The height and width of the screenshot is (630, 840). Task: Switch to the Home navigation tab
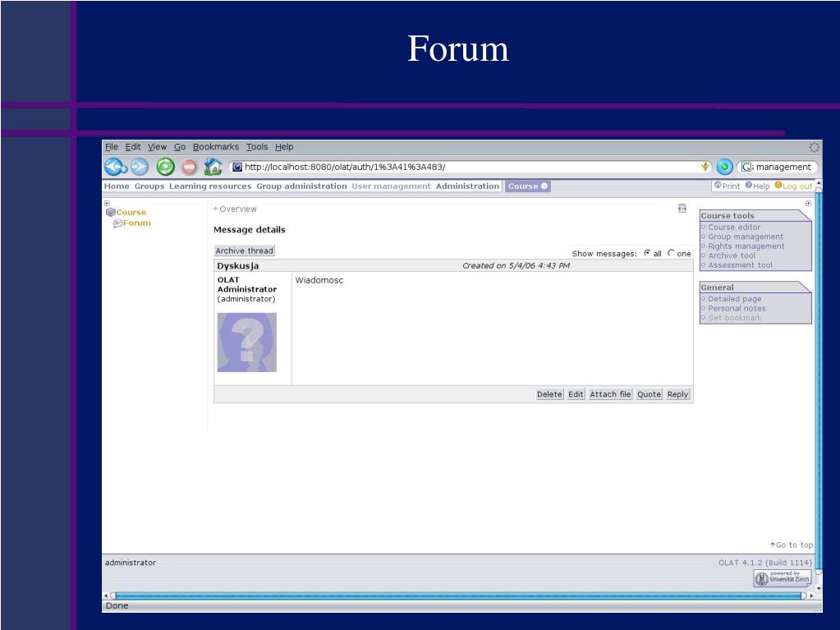coord(117,186)
